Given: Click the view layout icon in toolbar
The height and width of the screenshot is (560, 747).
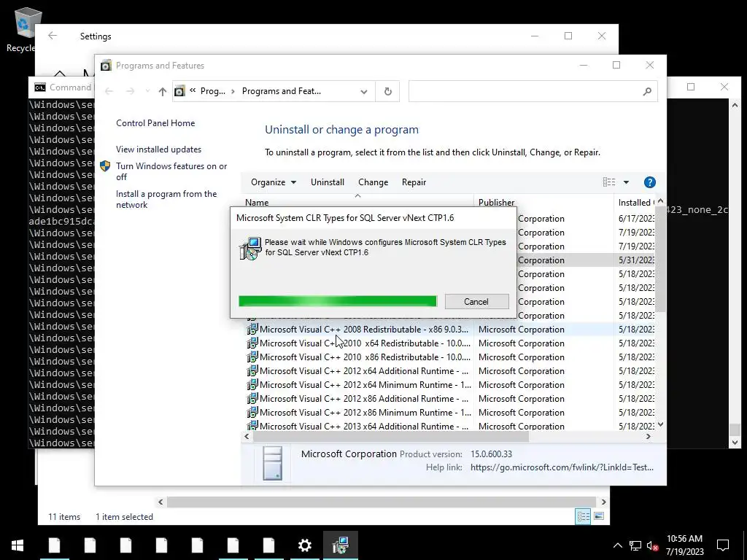Looking at the screenshot, I should [609, 182].
